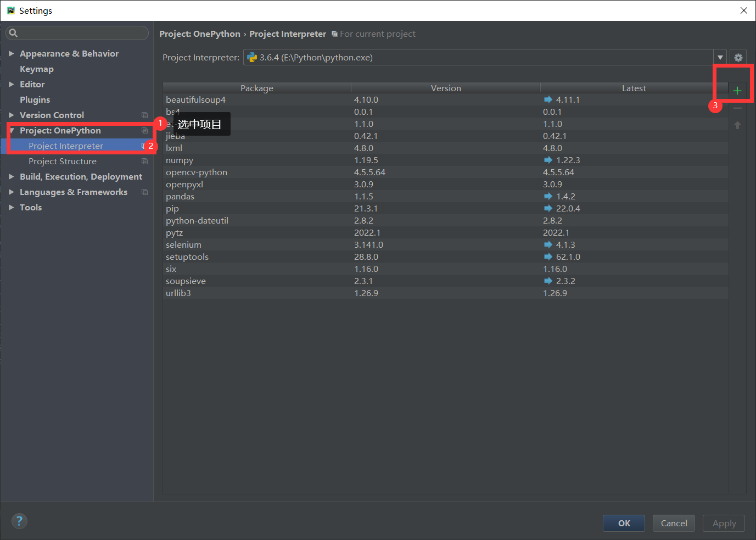The height and width of the screenshot is (540, 756).
Task: Expand the Version Control section
Action: pos(11,115)
